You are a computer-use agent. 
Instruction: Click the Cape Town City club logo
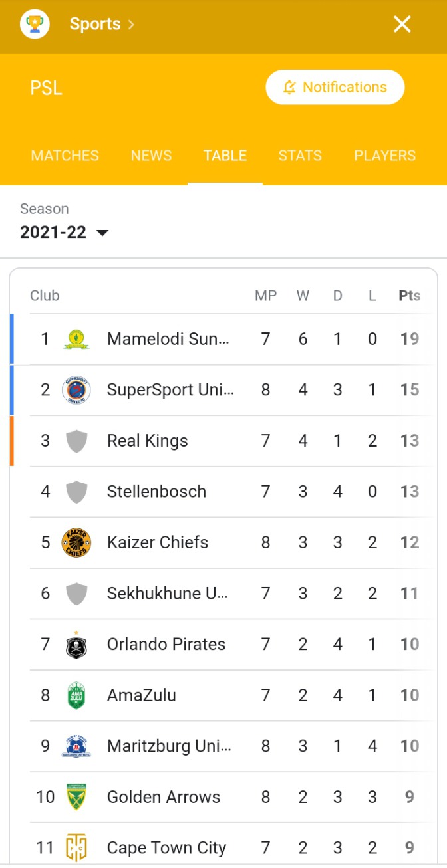[x=76, y=848]
